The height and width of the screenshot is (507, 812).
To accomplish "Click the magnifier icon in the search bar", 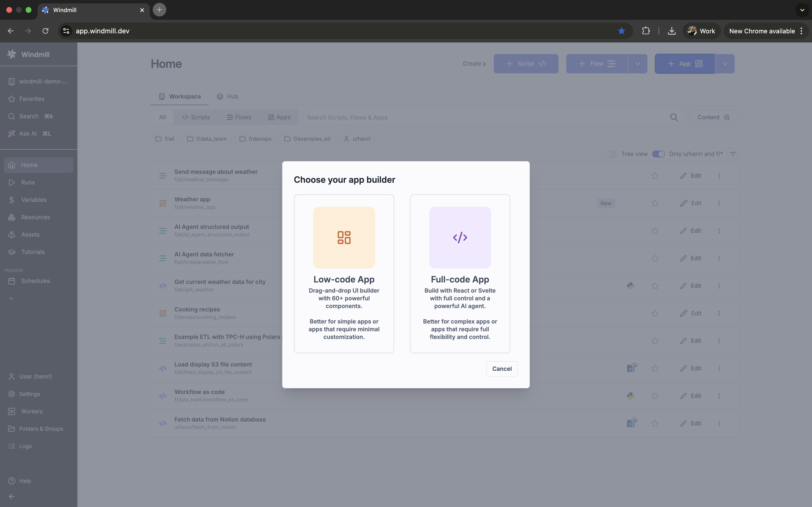I will point(674,117).
